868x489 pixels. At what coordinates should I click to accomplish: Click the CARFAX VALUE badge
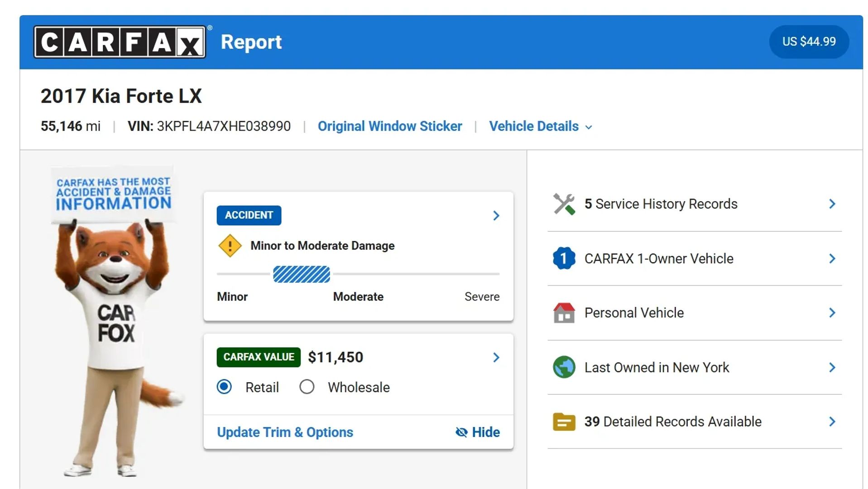(x=259, y=357)
